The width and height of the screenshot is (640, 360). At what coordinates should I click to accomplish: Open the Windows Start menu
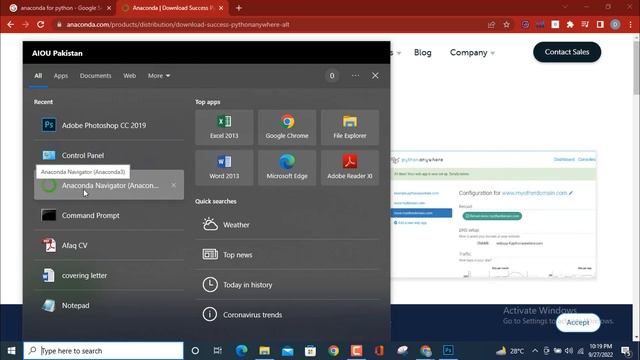pos(11,351)
